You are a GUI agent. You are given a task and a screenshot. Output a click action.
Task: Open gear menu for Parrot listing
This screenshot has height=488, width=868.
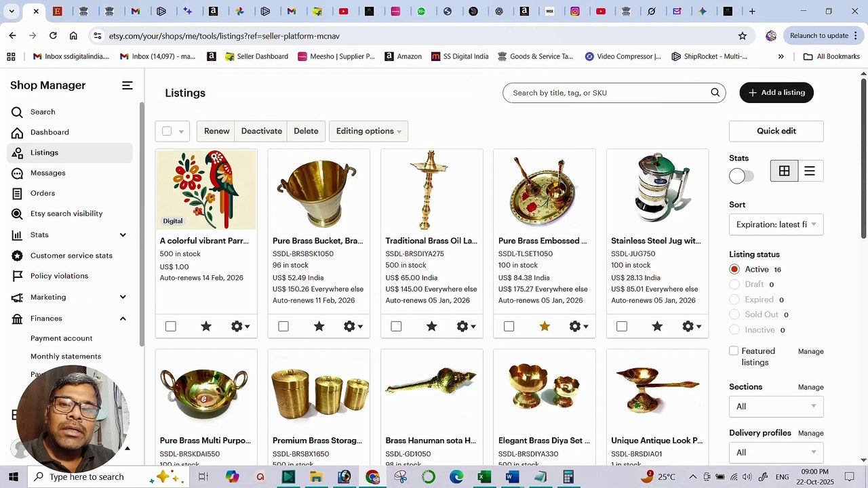(240, 327)
